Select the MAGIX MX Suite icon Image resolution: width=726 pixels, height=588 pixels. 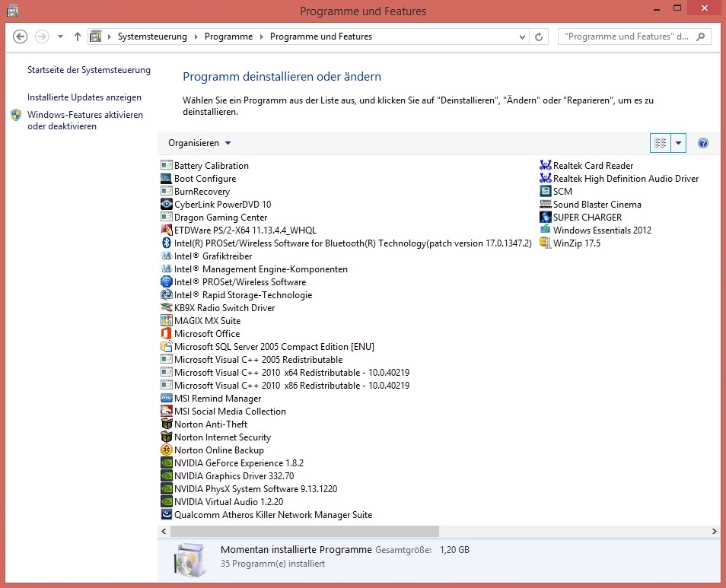pyautogui.click(x=166, y=320)
